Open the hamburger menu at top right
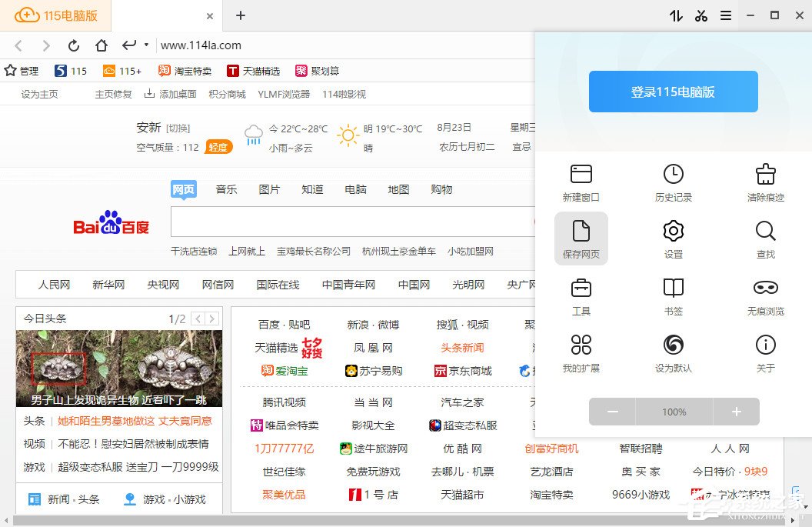812x527 pixels. tap(726, 15)
